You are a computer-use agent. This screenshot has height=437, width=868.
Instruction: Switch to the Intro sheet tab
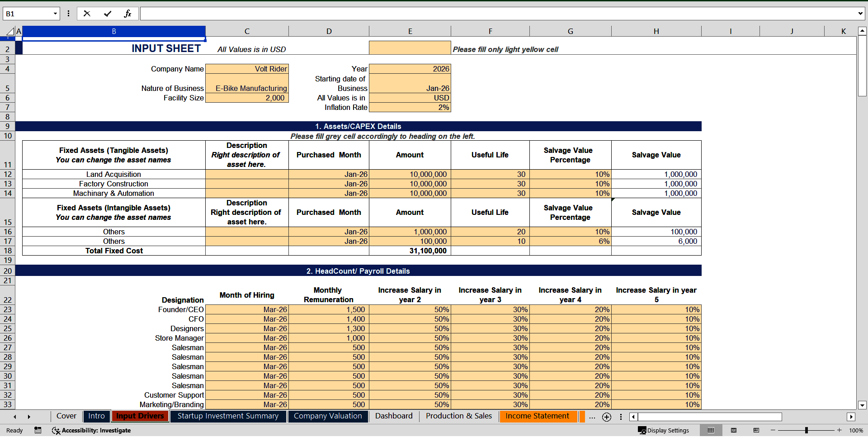96,416
